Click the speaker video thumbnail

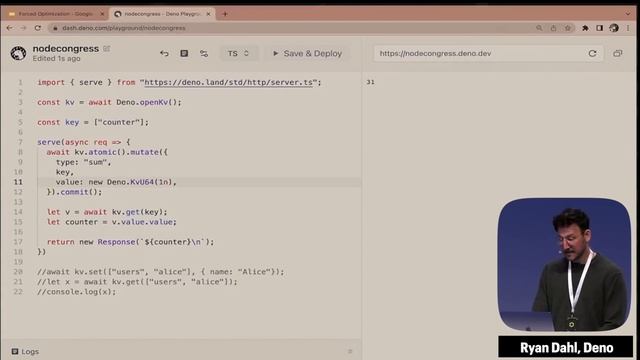[x=564, y=264]
